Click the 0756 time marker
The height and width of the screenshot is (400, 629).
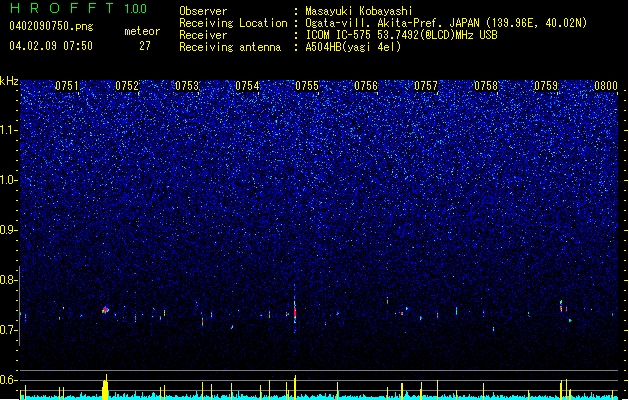[366, 86]
